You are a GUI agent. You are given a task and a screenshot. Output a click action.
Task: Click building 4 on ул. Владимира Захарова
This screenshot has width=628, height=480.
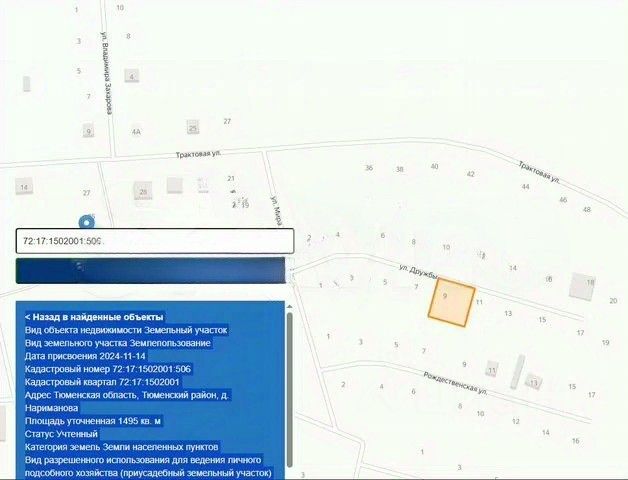click(x=131, y=76)
